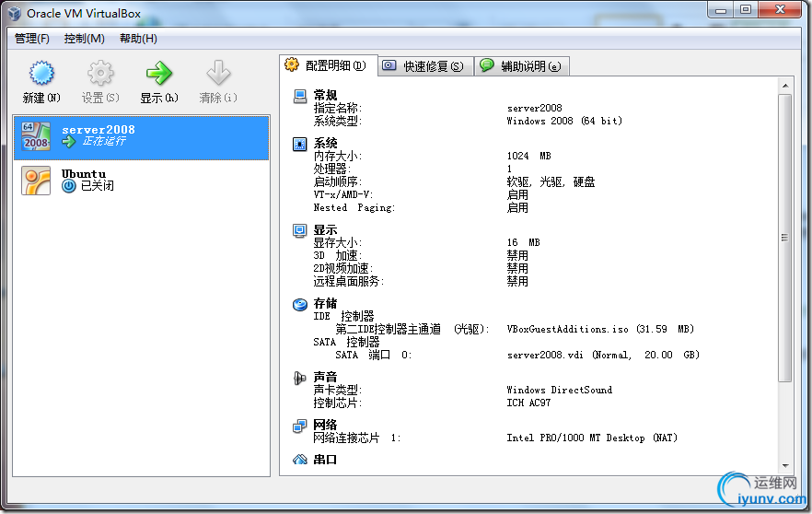Viewport: 812px width, 514px height.
Task: Open the 声音 section heading link
Action: pos(325,378)
